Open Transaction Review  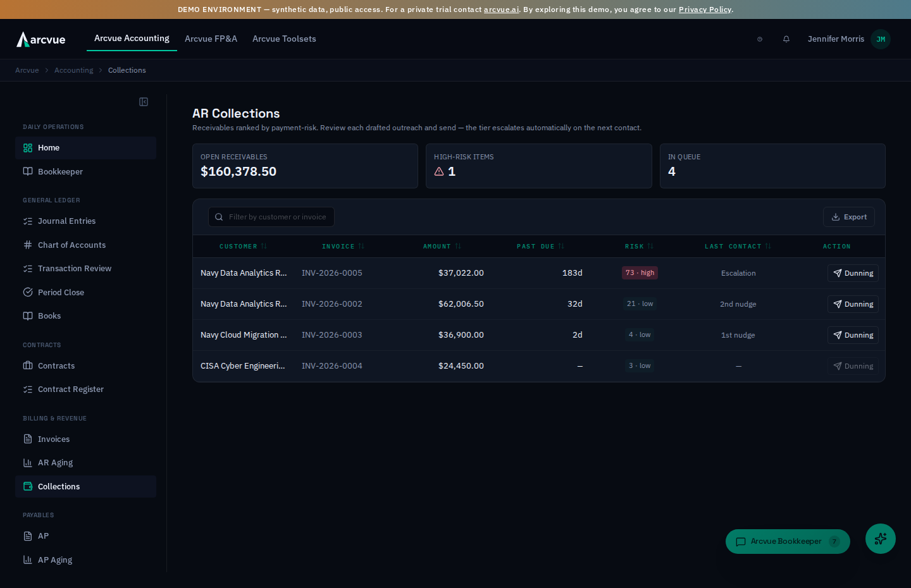pyautogui.click(x=85, y=269)
